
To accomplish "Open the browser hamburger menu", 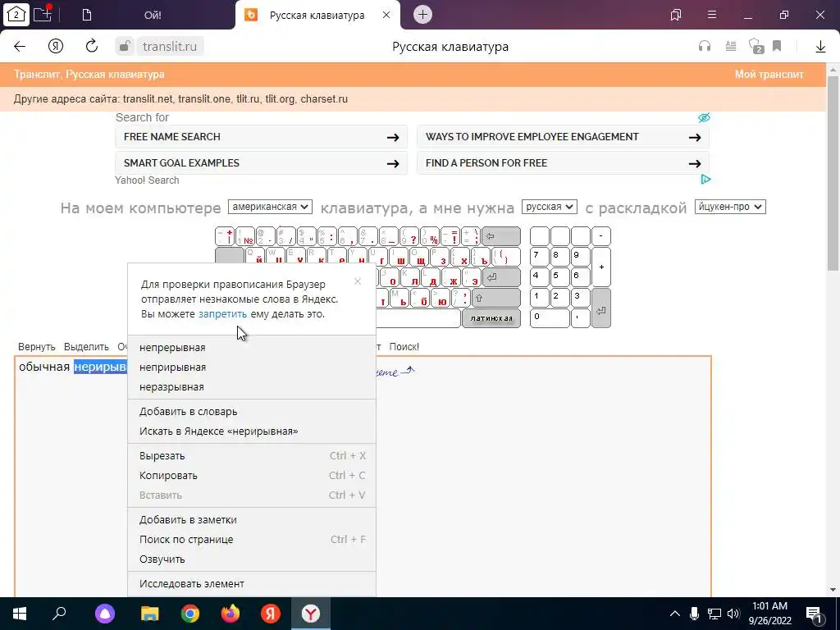I will [x=712, y=15].
